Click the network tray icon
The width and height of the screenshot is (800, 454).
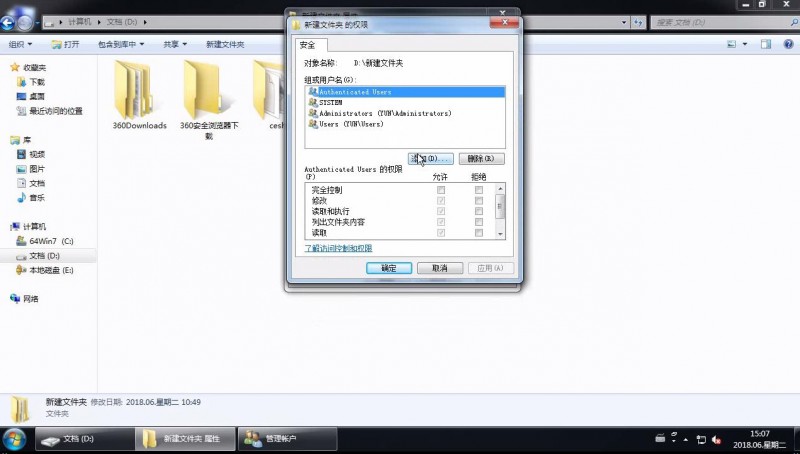[701, 439]
